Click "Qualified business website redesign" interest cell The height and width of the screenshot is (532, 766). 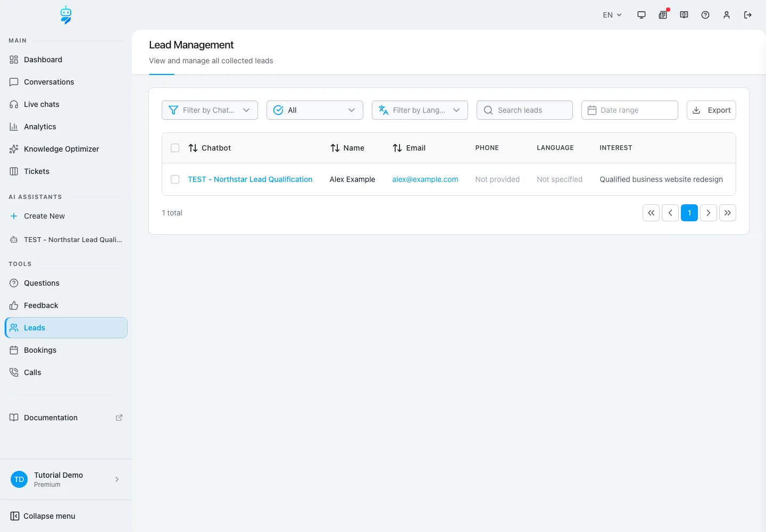pyautogui.click(x=661, y=179)
